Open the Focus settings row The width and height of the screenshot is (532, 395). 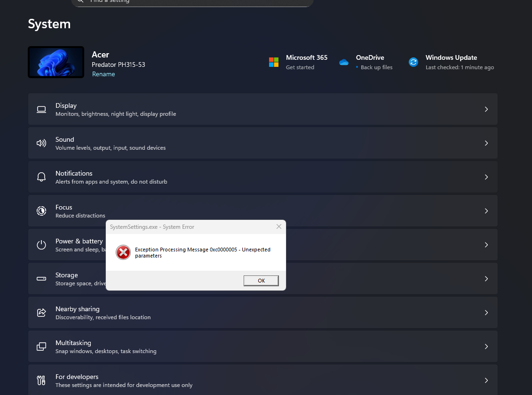263,211
